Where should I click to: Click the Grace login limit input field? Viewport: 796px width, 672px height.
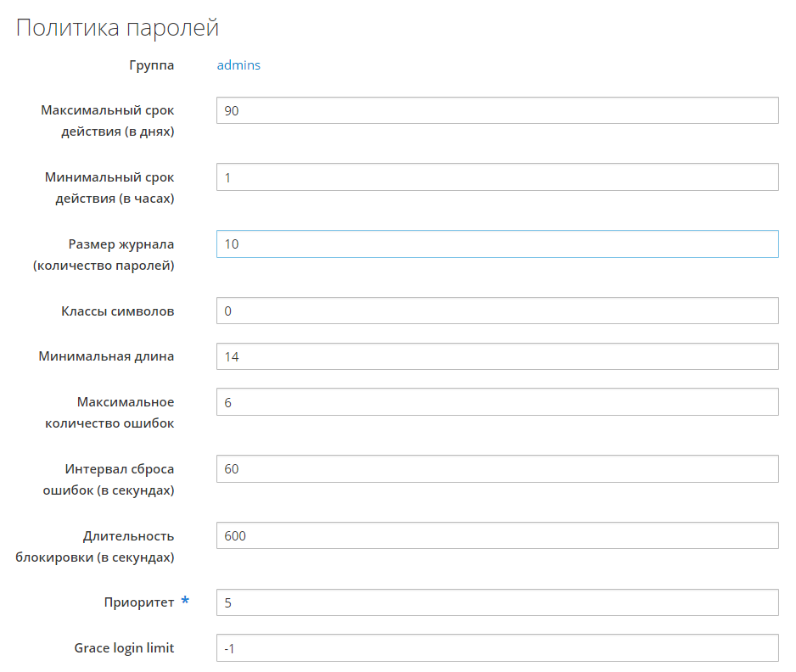tap(497, 648)
